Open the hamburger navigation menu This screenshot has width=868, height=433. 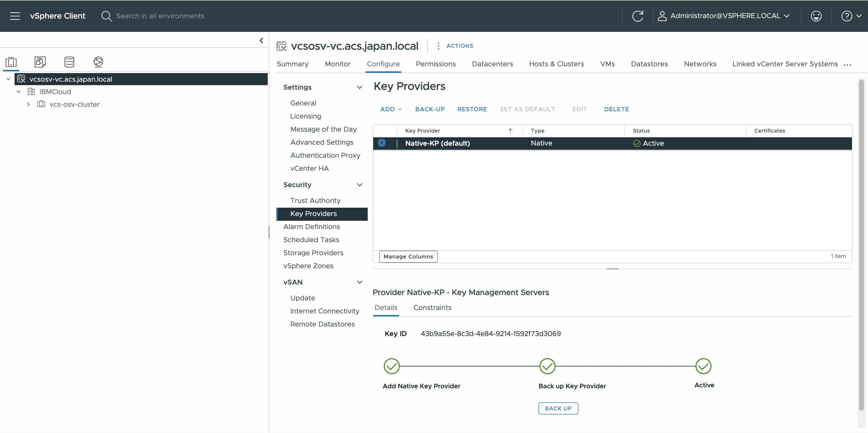15,16
